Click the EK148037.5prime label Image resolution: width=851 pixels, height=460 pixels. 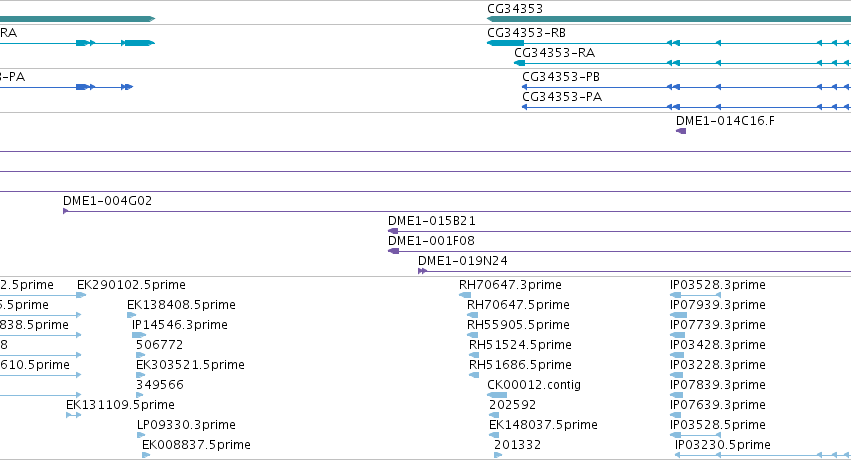(543, 425)
